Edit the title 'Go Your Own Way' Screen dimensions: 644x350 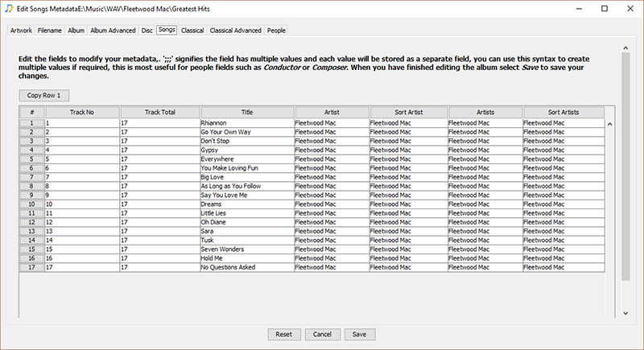(247, 132)
